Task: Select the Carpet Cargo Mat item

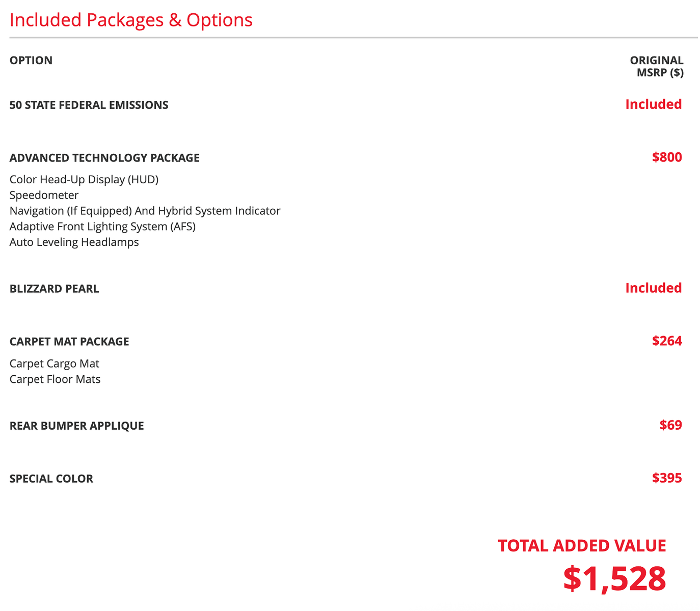Action: pos(55,364)
